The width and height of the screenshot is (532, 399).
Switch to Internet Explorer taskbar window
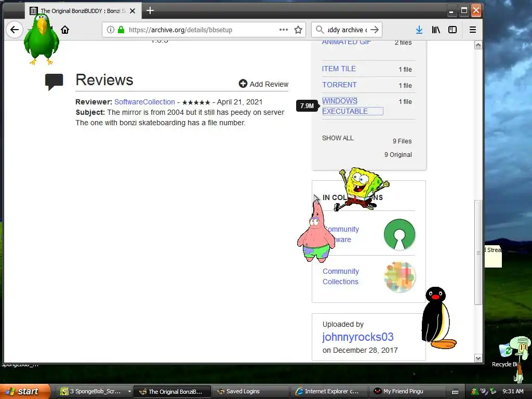tap(329, 392)
